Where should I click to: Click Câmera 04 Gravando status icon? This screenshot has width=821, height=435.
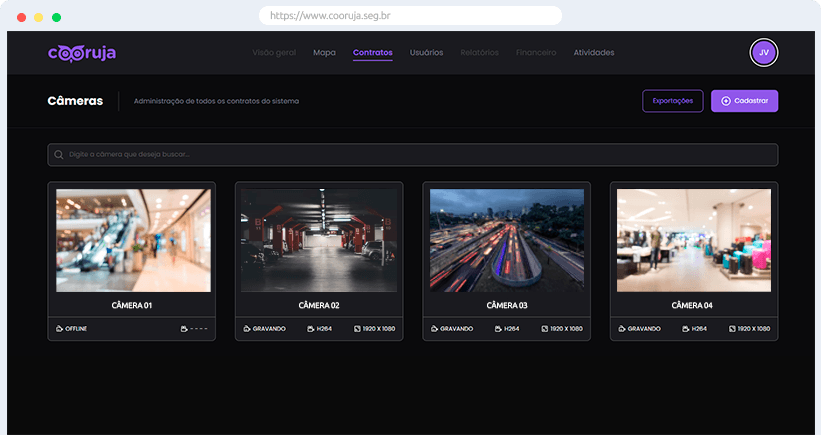click(622, 329)
